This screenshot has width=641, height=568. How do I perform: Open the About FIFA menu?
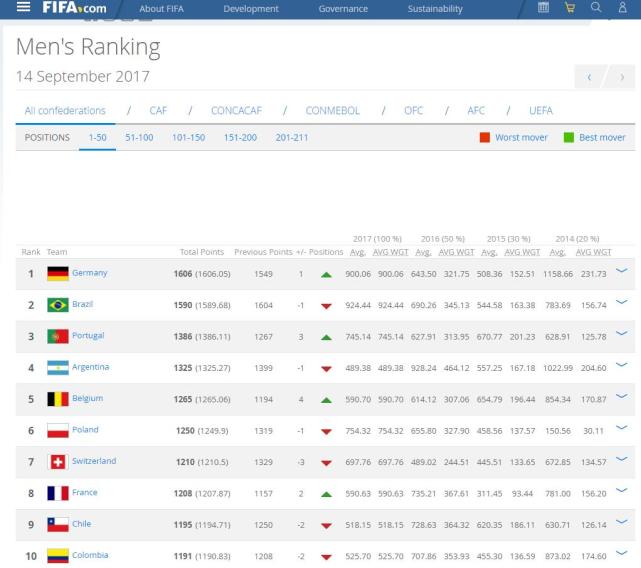161,9
